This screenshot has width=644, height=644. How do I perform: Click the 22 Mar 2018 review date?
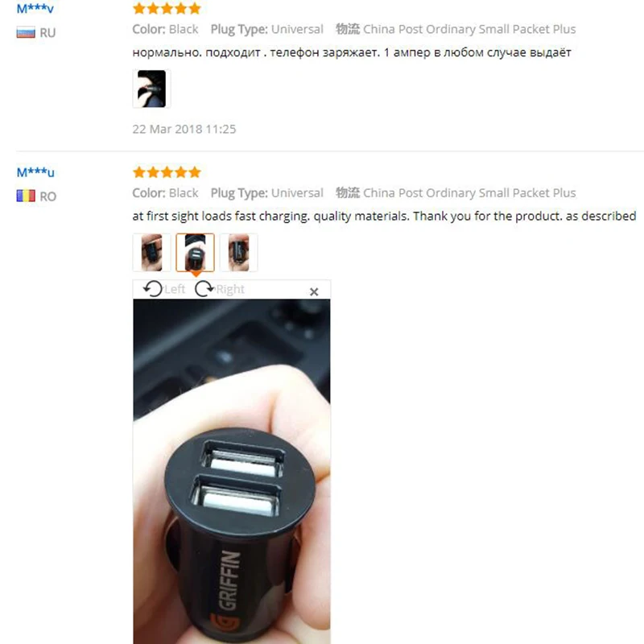coord(184,129)
